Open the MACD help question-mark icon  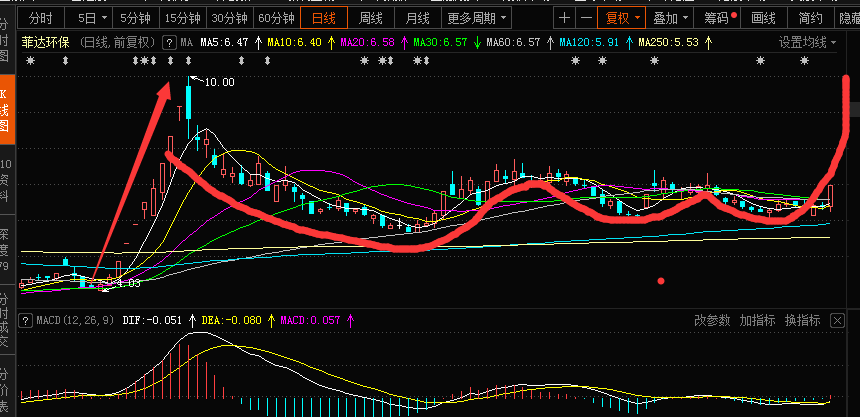point(25,320)
